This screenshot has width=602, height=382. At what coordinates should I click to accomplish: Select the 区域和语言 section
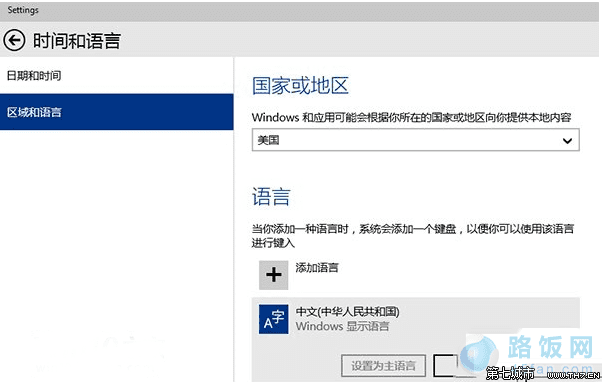(x=117, y=112)
